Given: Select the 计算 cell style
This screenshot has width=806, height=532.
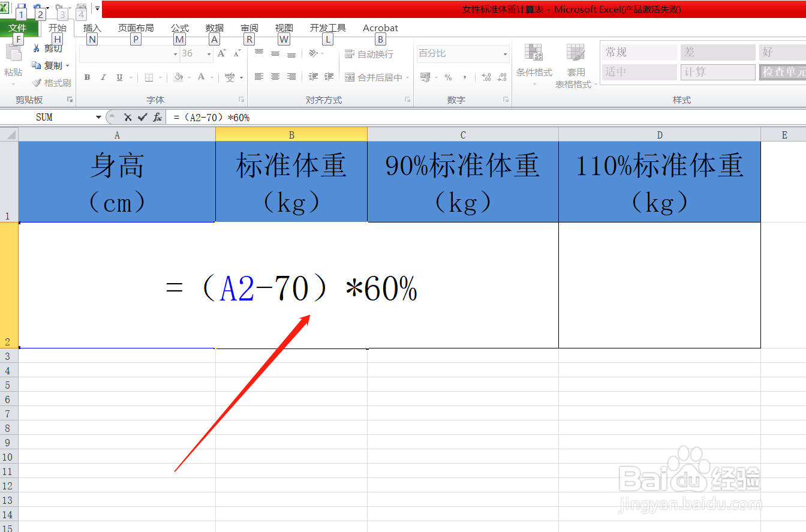Looking at the screenshot, I should pos(718,72).
